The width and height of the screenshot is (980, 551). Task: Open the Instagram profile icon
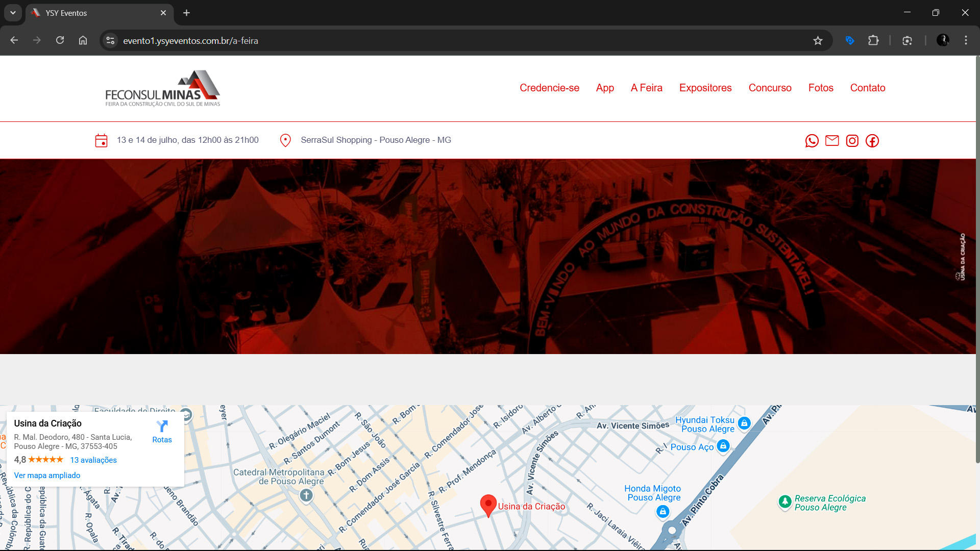coord(852,141)
